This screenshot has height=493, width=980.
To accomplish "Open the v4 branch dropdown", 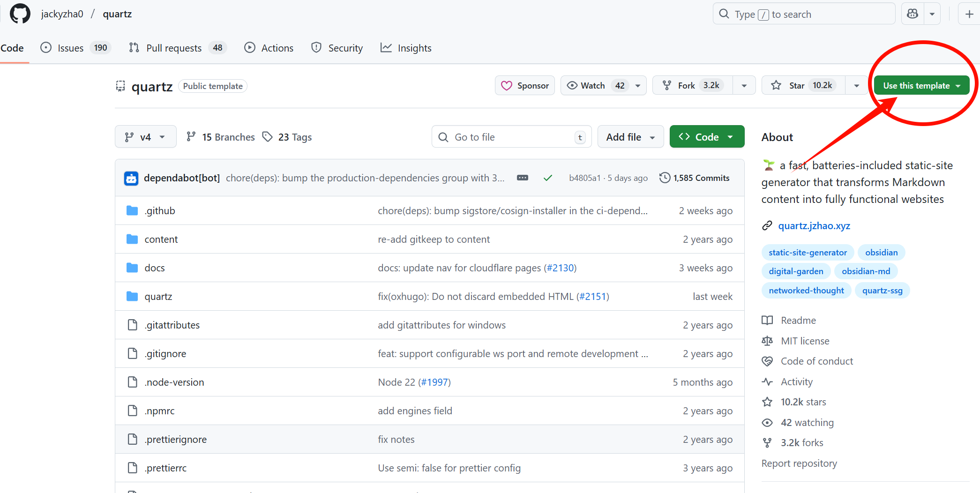I will click(145, 137).
